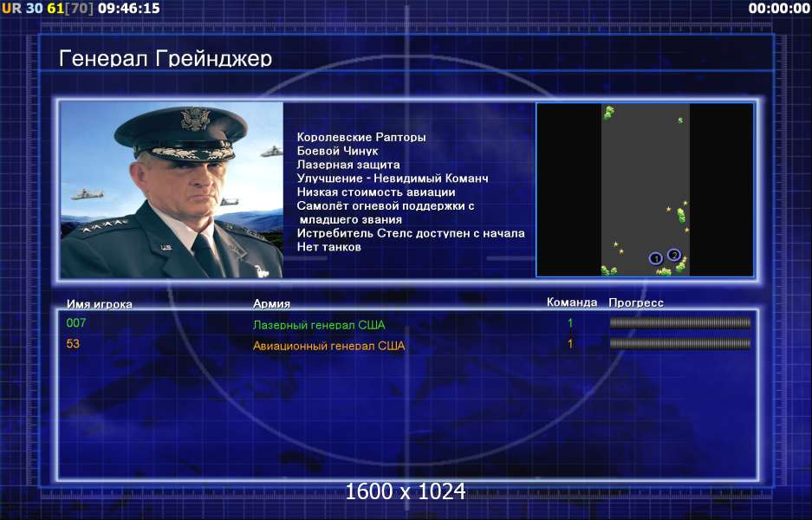Click the 'Лазерная защита' line
Screen dimensions: 812x520
pyautogui.click(x=348, y=165)
